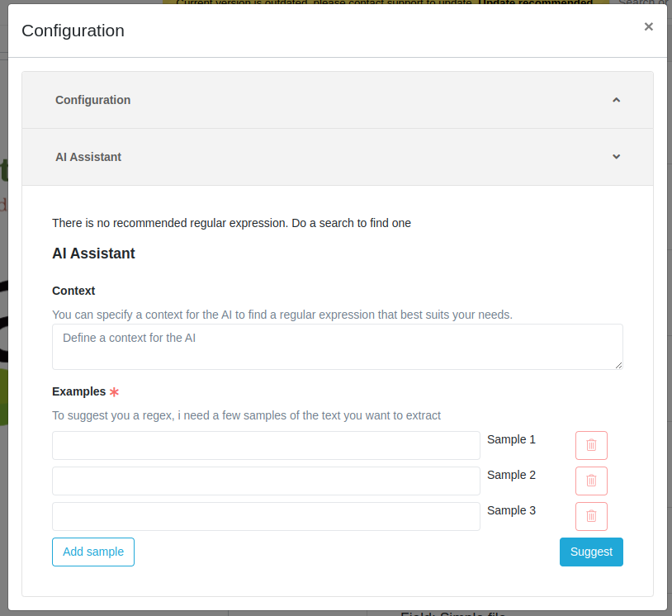Delete Sample 1 with its trash icon

click(x=591, y=445)
